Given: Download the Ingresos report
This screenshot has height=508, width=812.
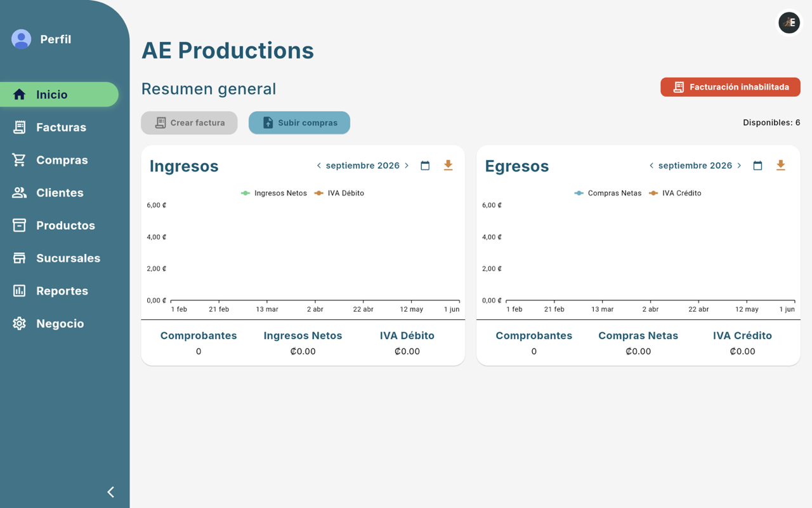Looking at the screenshot, I should click(448, 166).
